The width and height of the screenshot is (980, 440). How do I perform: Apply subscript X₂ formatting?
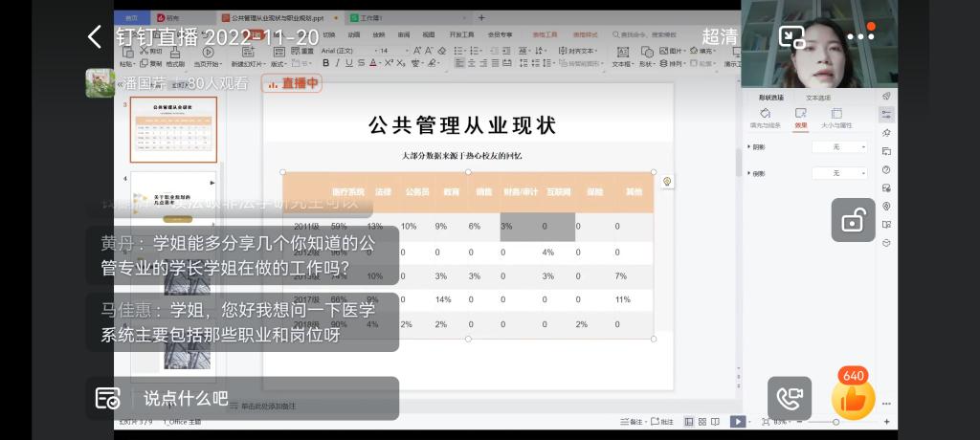401,63
